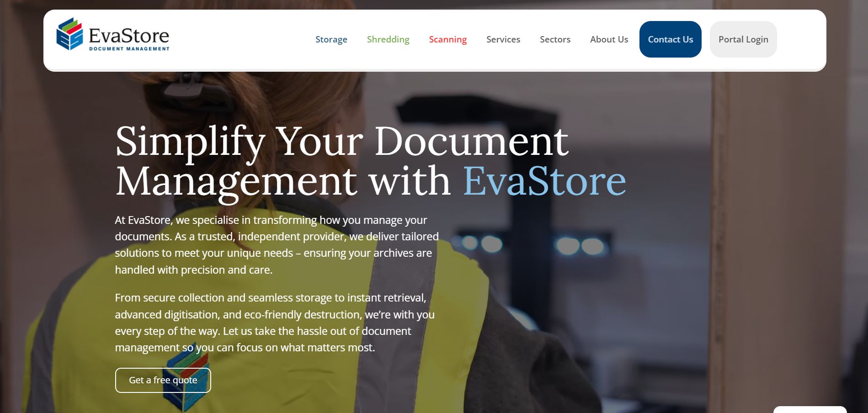868x413 pixels.
Task: Open the Portal Login
Action: point(743,39)
